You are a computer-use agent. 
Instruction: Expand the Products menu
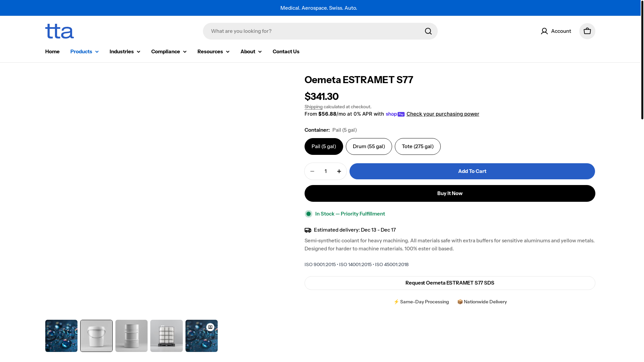(85, 52)
